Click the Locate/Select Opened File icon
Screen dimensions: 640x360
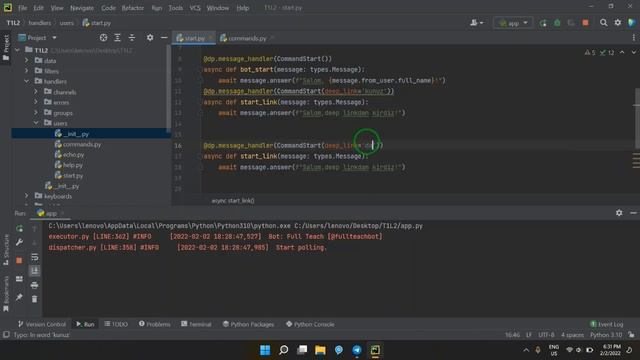[103, 38]
